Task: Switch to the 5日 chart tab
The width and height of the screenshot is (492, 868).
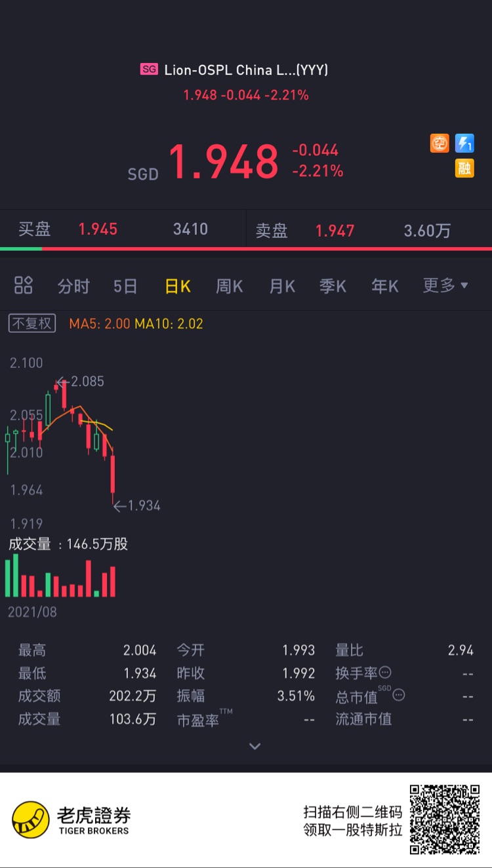Action: pyautogui.click(x=125, y=286)
